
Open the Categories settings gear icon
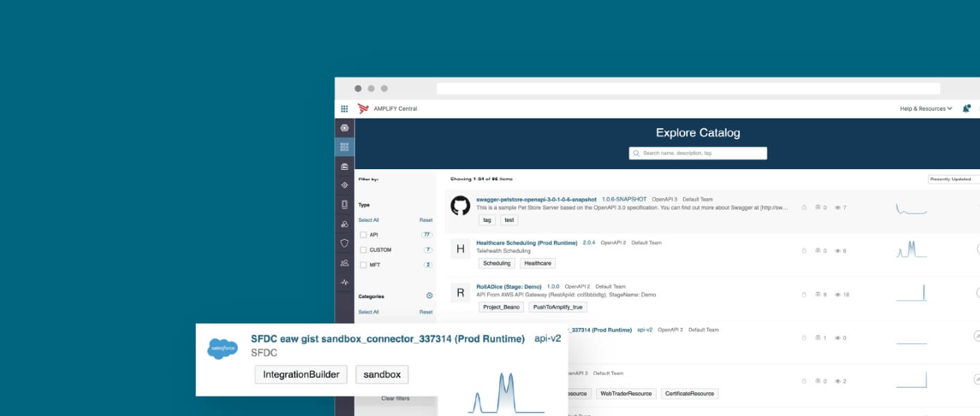[x=429, y=296]
